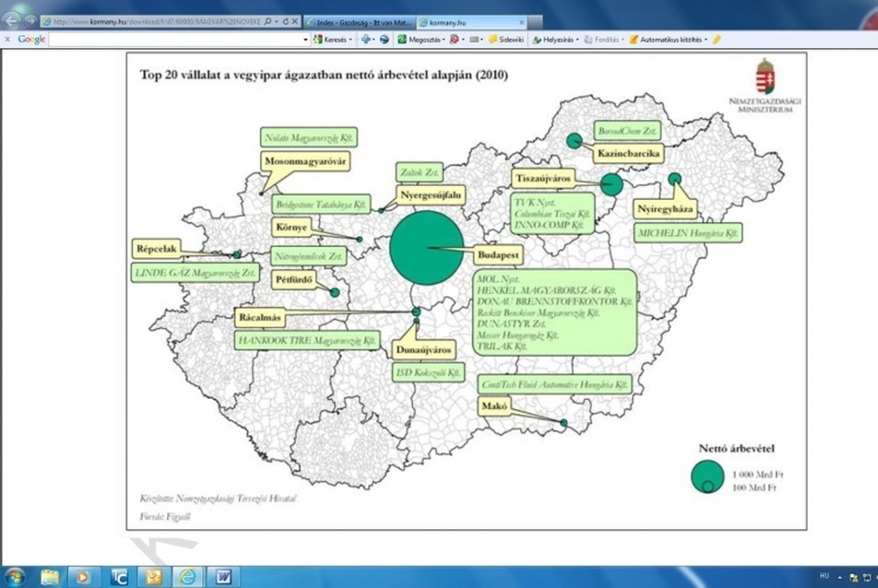Click the red pop-up blocker icon
Screen dimensions: 878x588
454,39
